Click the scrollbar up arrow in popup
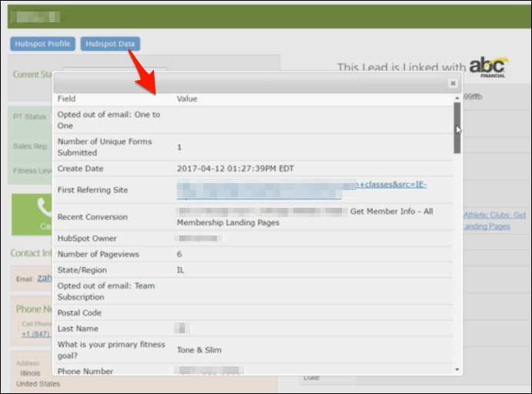The width and height of the screenshot is (532, 394). (457, 98)
